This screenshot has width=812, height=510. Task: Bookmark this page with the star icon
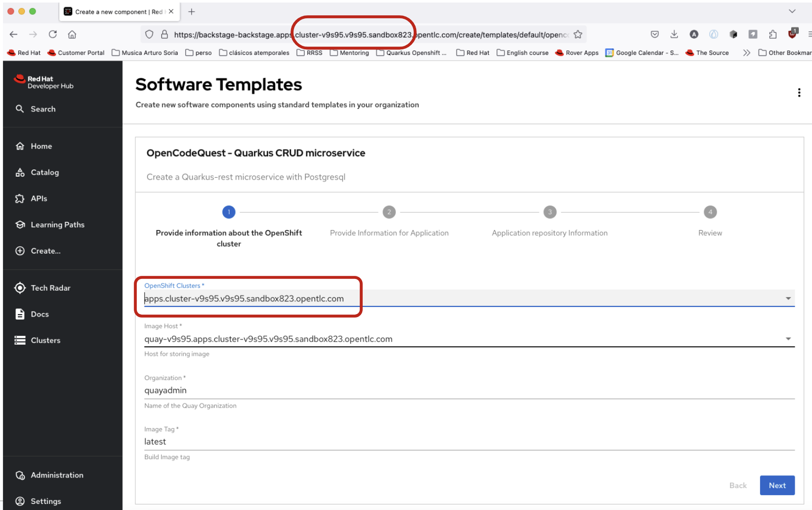(578, 35)
